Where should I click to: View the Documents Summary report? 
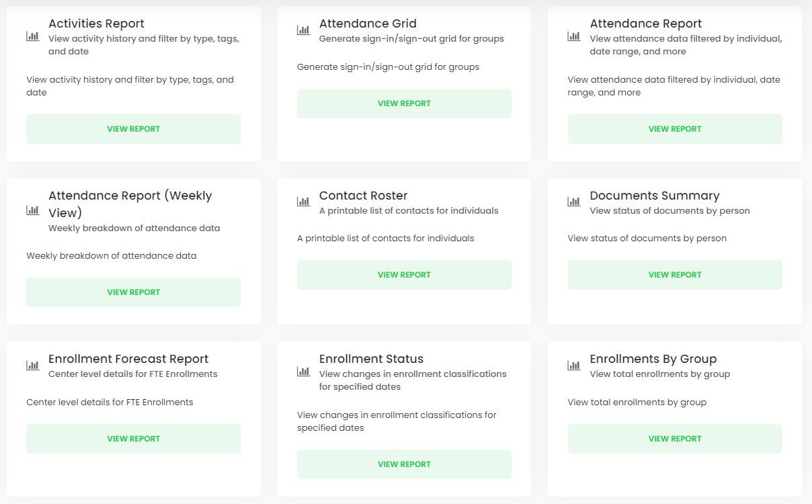point(675,275)
